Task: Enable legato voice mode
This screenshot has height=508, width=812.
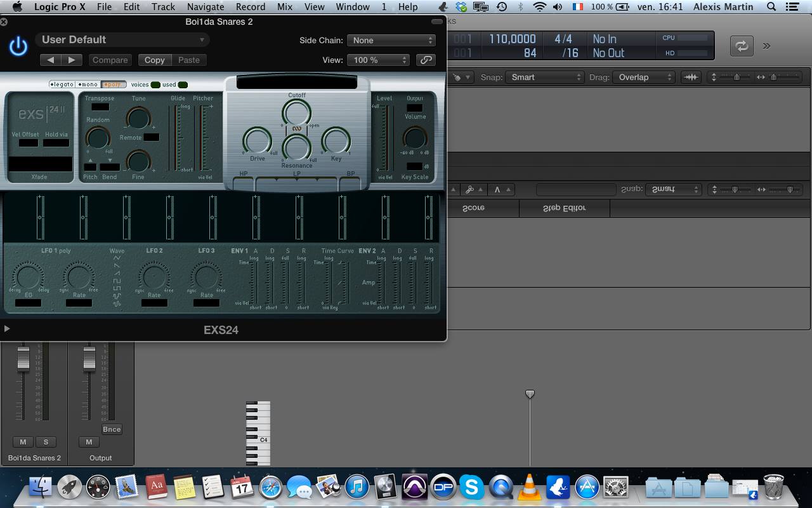Action: [62, 84]
